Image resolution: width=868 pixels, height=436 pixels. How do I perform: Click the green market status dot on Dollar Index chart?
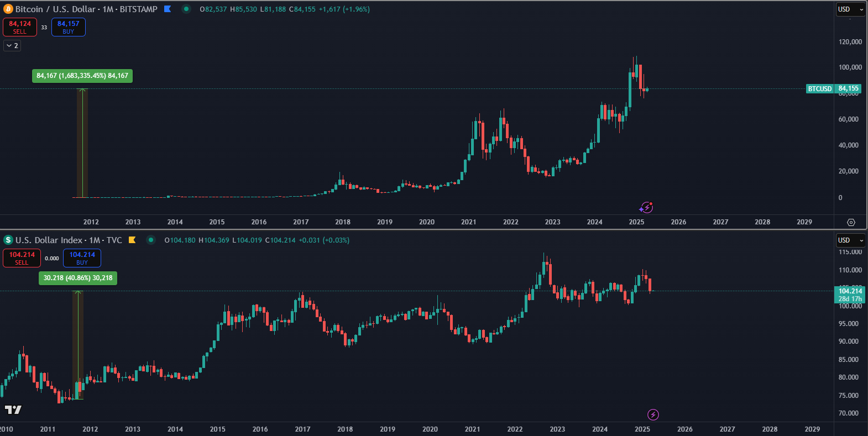pyautogui.click(x=150, y=240)
